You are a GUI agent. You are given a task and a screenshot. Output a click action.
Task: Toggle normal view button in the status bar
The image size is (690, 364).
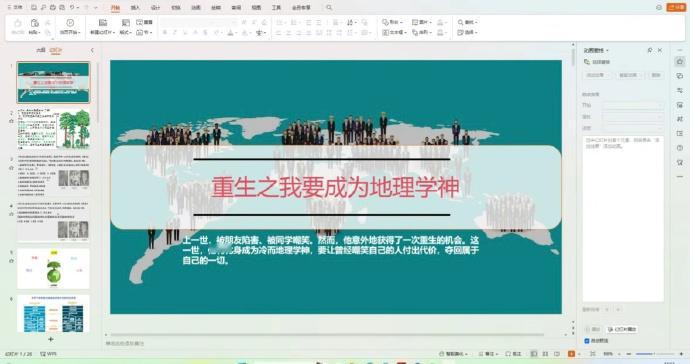click(534, 353)
